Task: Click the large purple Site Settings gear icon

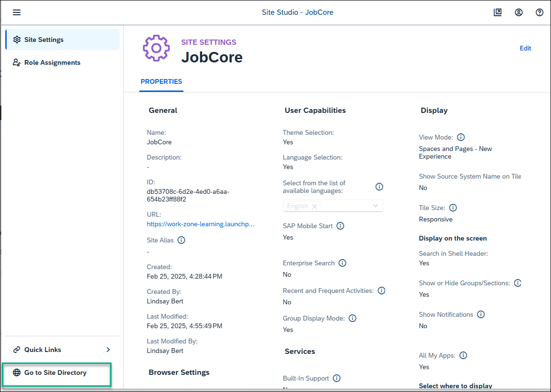Action: coord(156,48)
